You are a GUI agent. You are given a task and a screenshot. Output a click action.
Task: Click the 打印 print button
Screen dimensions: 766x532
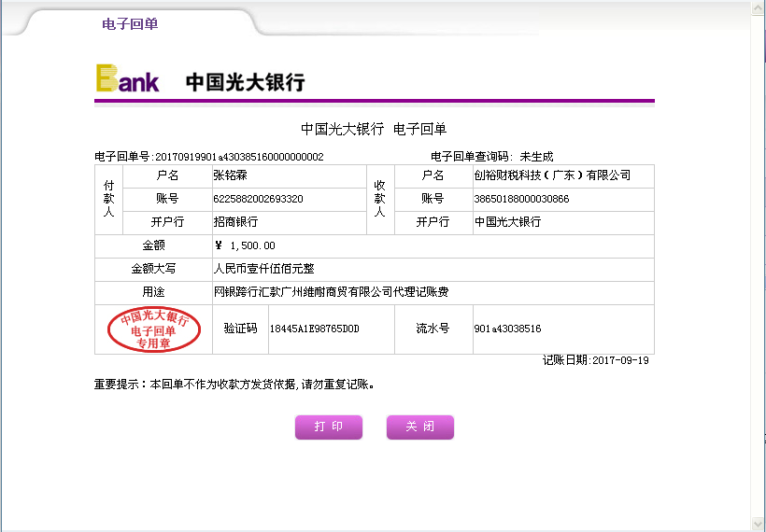(x=328, y=427)
